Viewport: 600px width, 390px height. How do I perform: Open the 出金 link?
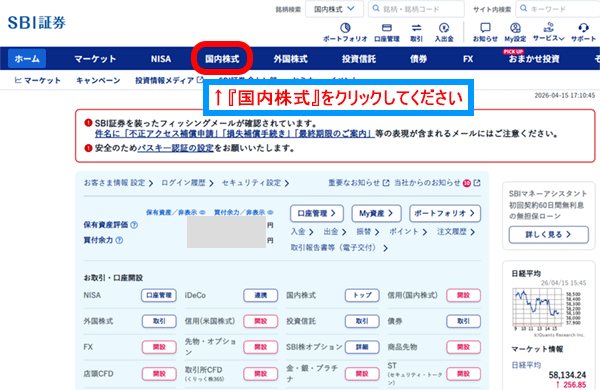click(335, 232)
